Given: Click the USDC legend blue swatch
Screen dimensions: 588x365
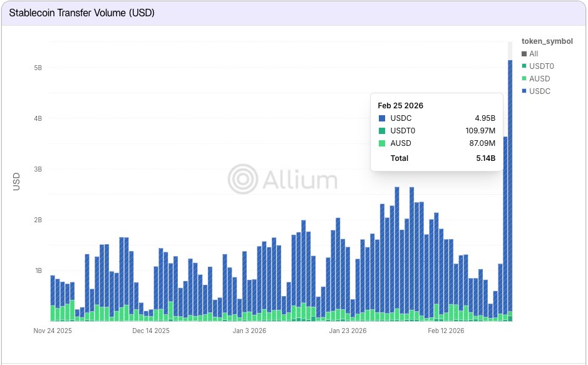Looking at the screenshot, I should (524, 91).
